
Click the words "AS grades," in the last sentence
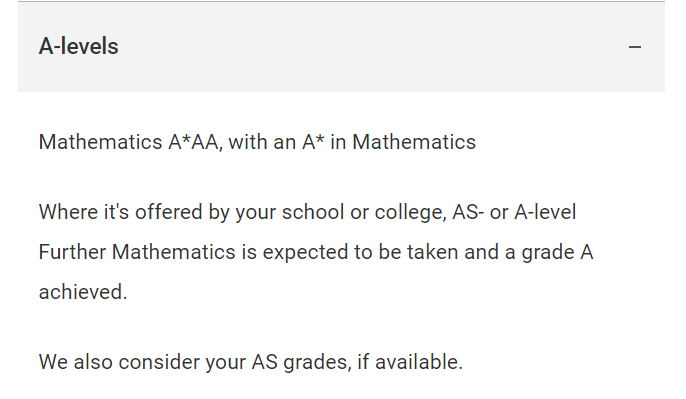click(302, 362)
